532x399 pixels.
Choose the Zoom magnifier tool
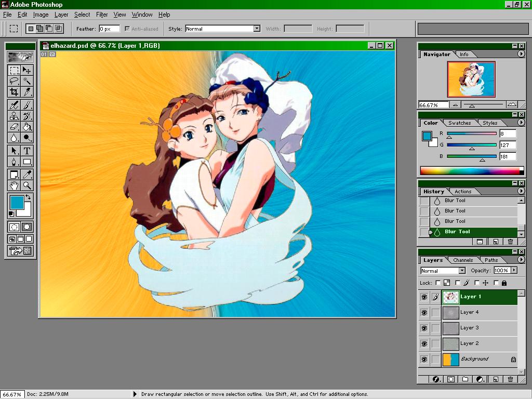pos(27,185)
